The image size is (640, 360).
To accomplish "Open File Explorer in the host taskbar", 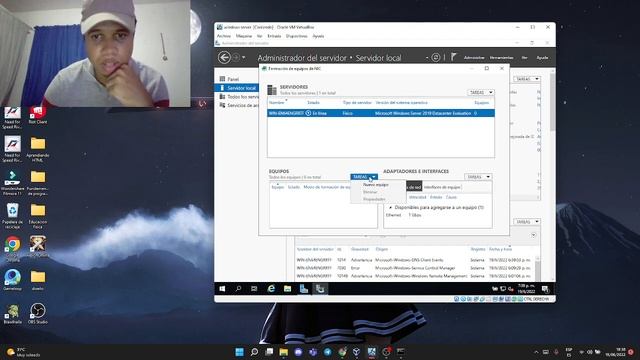I will pos(284,352).
